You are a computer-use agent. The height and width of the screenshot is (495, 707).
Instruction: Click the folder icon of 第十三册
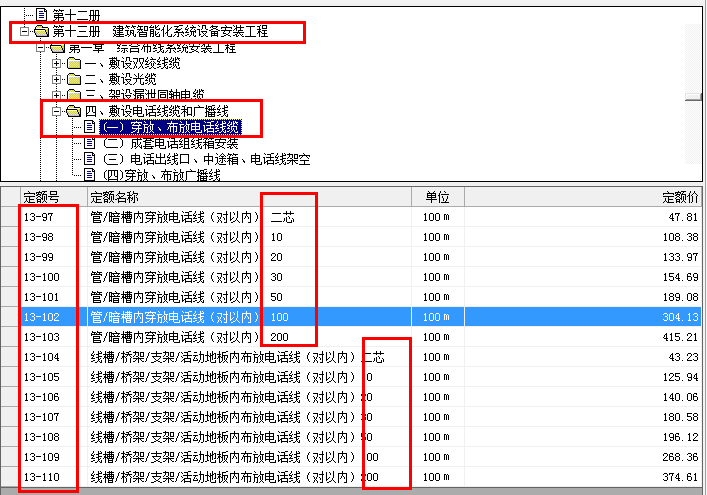pos(41,31)
